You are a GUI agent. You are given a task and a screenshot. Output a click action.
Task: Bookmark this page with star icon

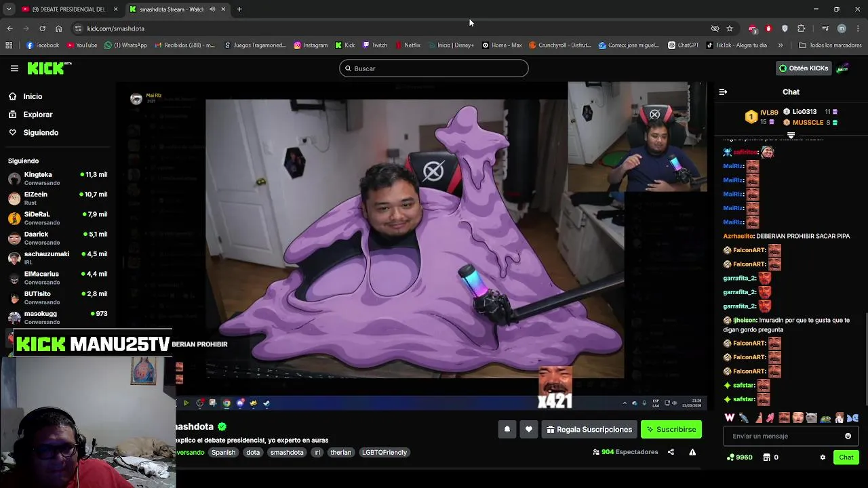tap(730, 28)
